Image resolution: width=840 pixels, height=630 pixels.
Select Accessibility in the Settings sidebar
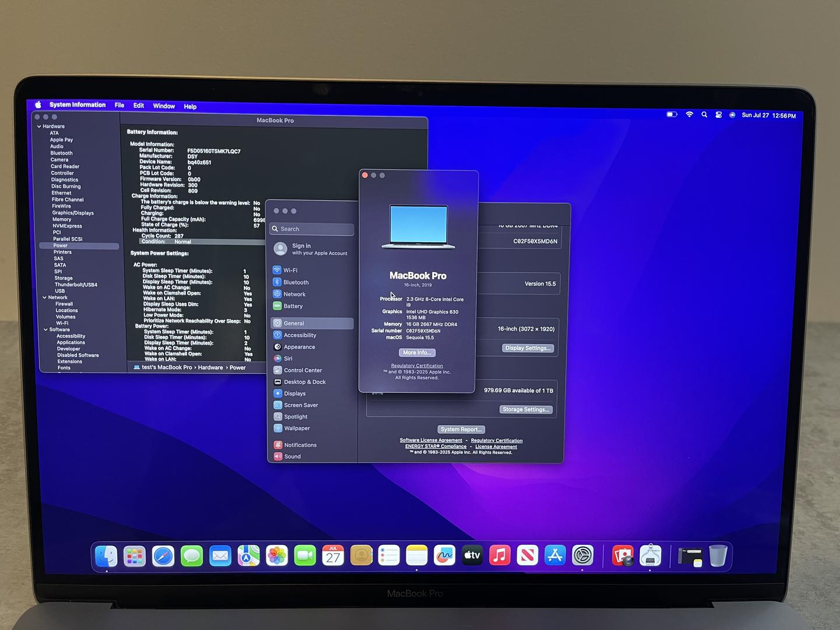click(x=312, y=335)
